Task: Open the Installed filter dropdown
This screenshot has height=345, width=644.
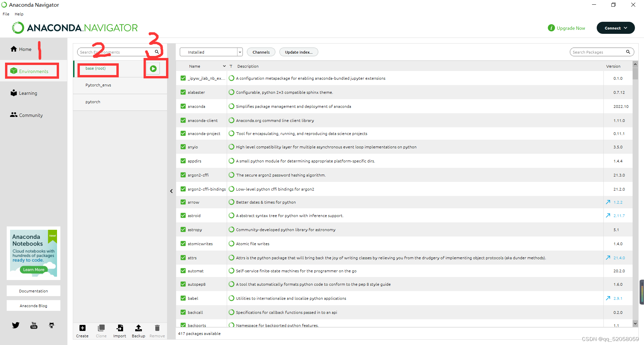Action: (211, 52)
